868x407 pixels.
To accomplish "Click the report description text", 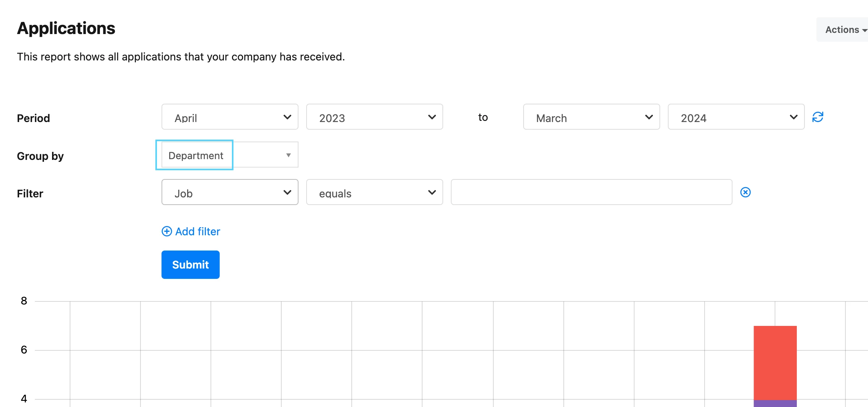I will (x=181, y=57).
